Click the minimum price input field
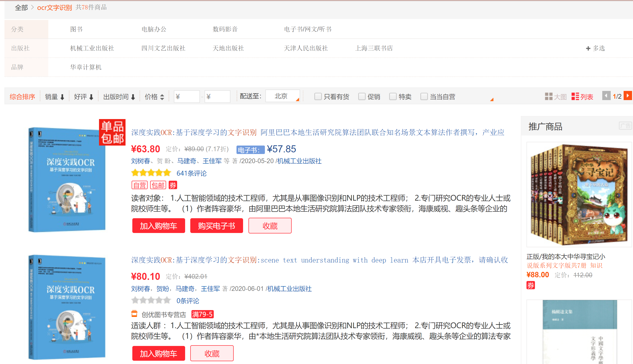 [x=187, y=97]
